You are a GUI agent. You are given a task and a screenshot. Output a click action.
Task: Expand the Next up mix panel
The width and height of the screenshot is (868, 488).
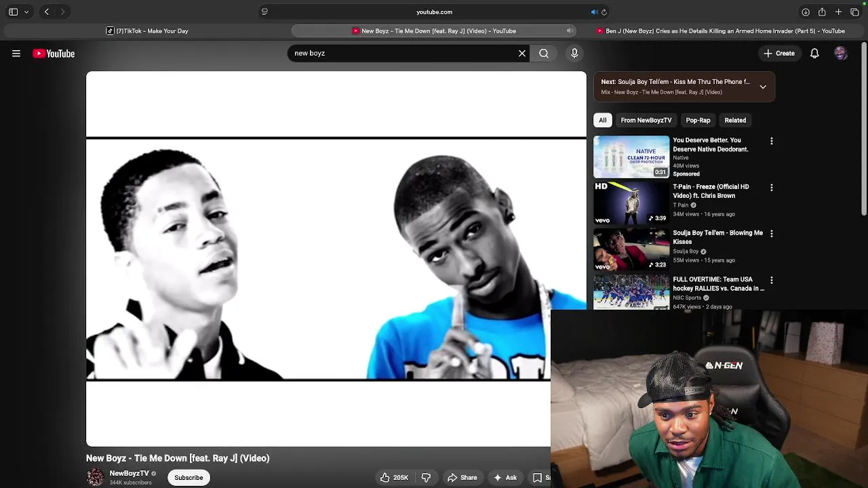pyautogui.click(x=763, y=87)
